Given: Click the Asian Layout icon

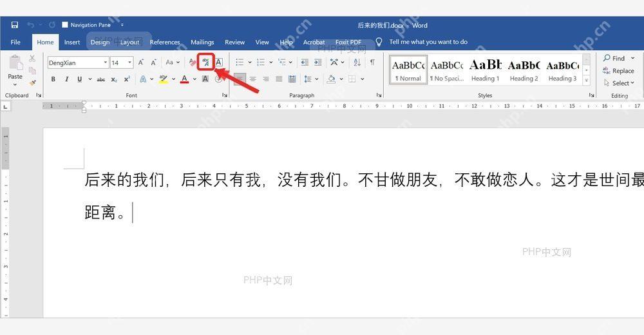Looking at the screenshot, I should pyautogui.click(x=334, y=62).
